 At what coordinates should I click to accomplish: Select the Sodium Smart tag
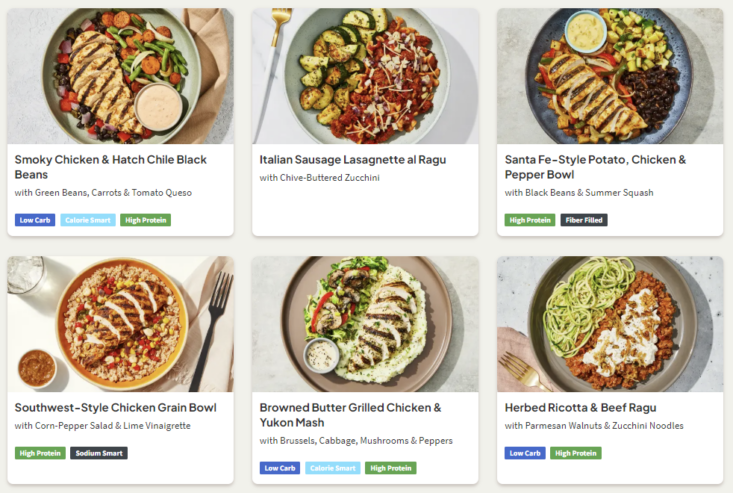tap(99, 453)
